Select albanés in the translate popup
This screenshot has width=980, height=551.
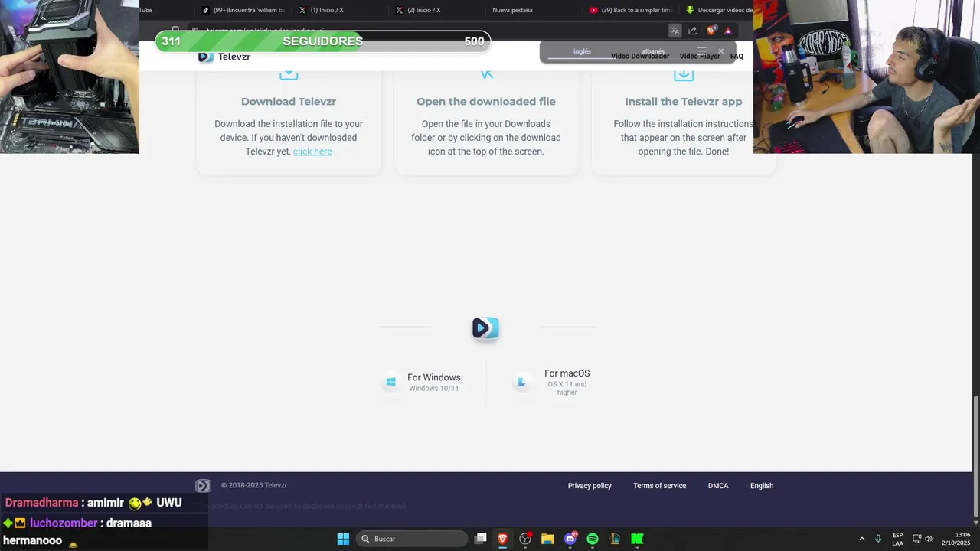click(653, 51)
